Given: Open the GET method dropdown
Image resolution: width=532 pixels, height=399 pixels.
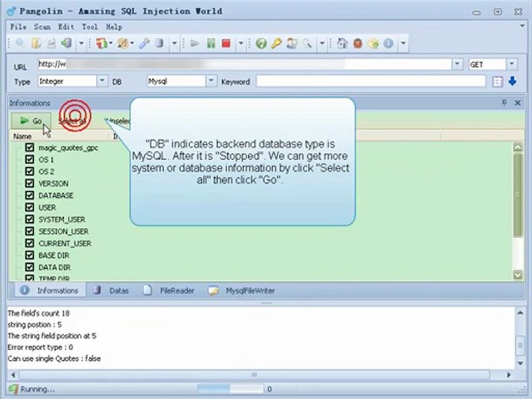Looking at the screenshot, I should point(511,64).
